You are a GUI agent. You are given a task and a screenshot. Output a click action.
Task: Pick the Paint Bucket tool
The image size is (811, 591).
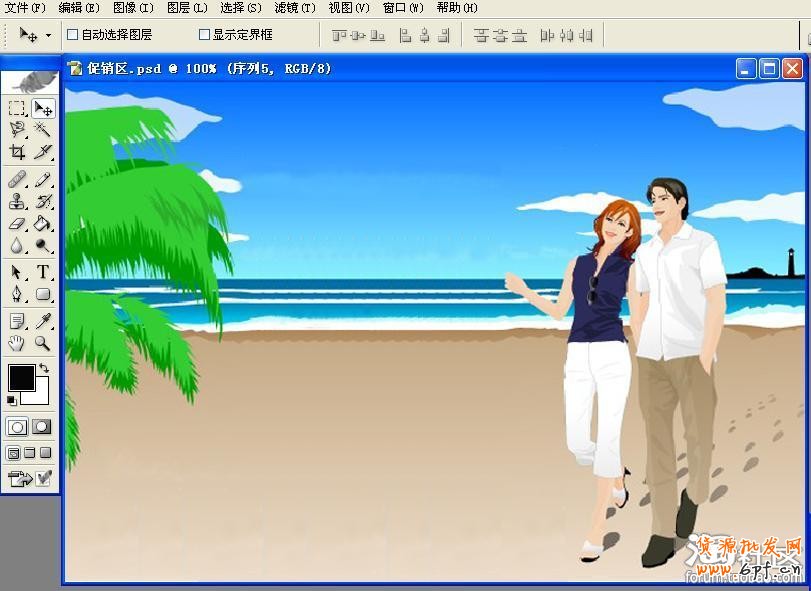(x=43, y=223)
